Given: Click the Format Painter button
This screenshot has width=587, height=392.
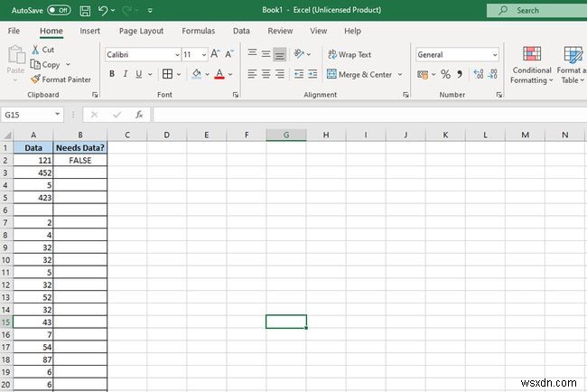Looking at the screenshot, I should point(61,79).
